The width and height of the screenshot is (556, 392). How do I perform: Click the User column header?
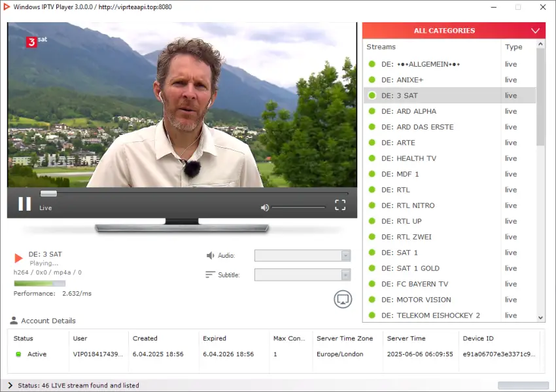point(80,338)
